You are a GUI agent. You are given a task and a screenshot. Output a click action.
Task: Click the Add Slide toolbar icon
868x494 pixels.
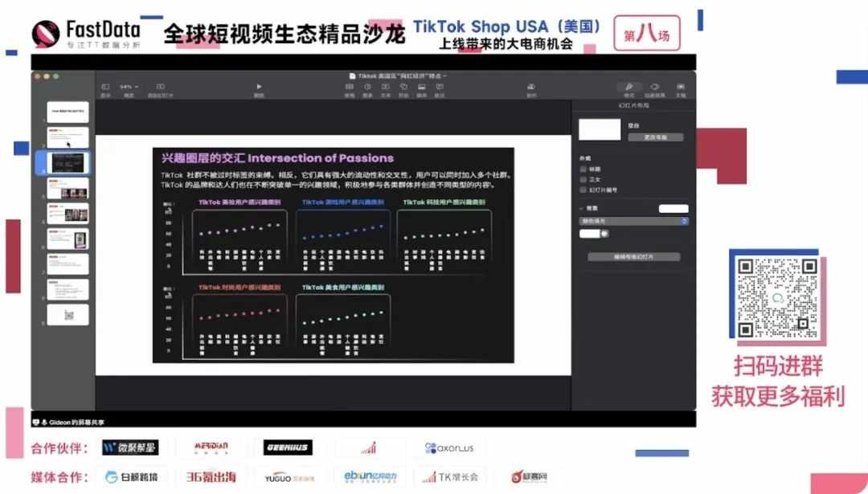[161, 87]
